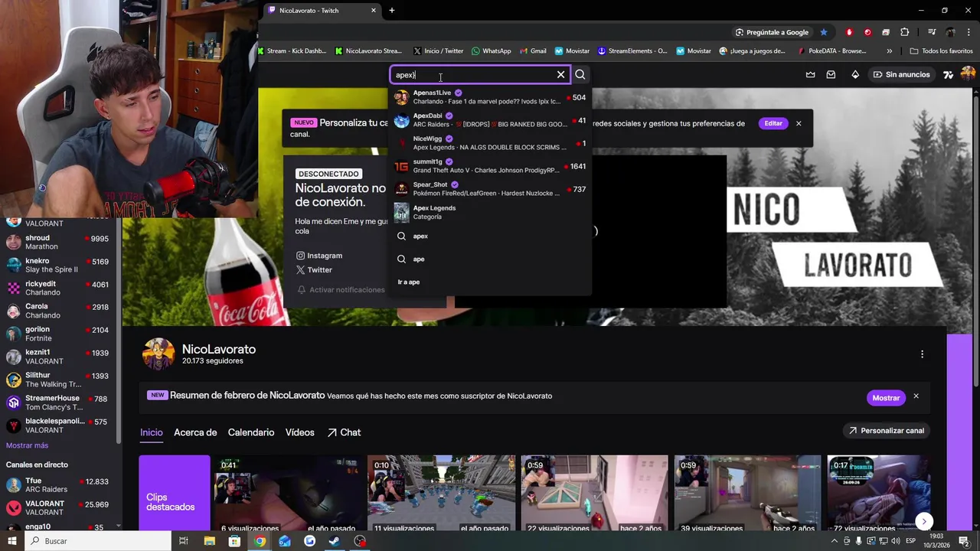
Task: Pick the 'apex' search term suggestion
Action: (490, 236)
